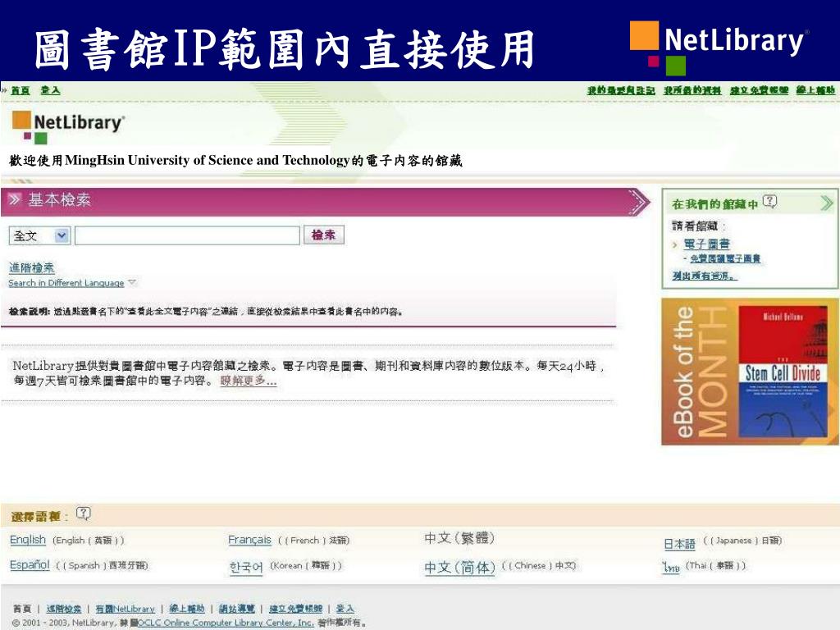The width and height of the screenshot is (840, 630).
Task: Click the NetLibrary logo in the slide header
Action: point(719,48)
